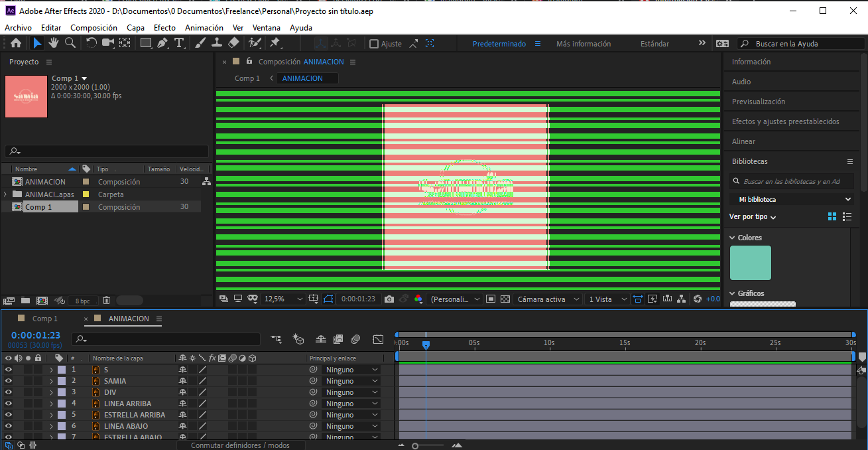The height and width of the screenshot is (450, 868).
Task: Click the snapshot camera icon below the composition
Action: 388,299
